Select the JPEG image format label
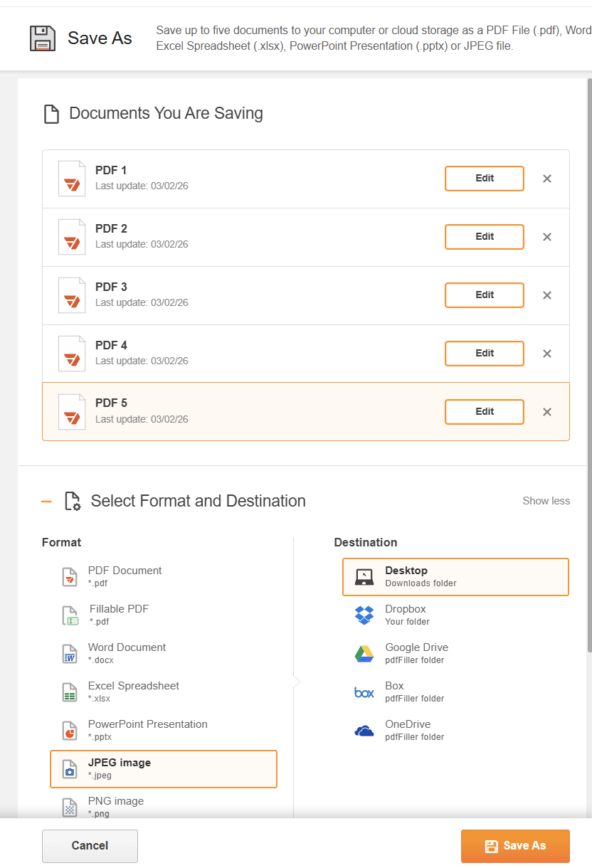This screenshot has width=592, height=868. click(x=120, y=763)
